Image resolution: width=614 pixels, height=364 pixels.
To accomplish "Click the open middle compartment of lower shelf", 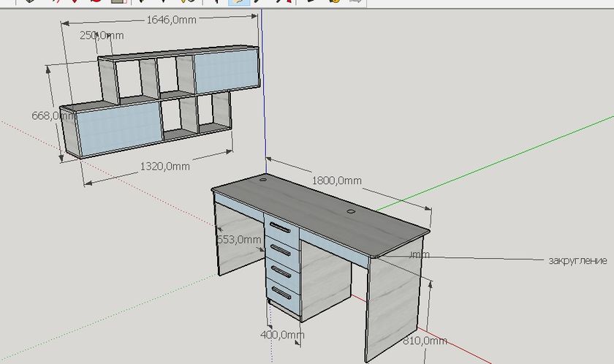I will coord(178,117).
